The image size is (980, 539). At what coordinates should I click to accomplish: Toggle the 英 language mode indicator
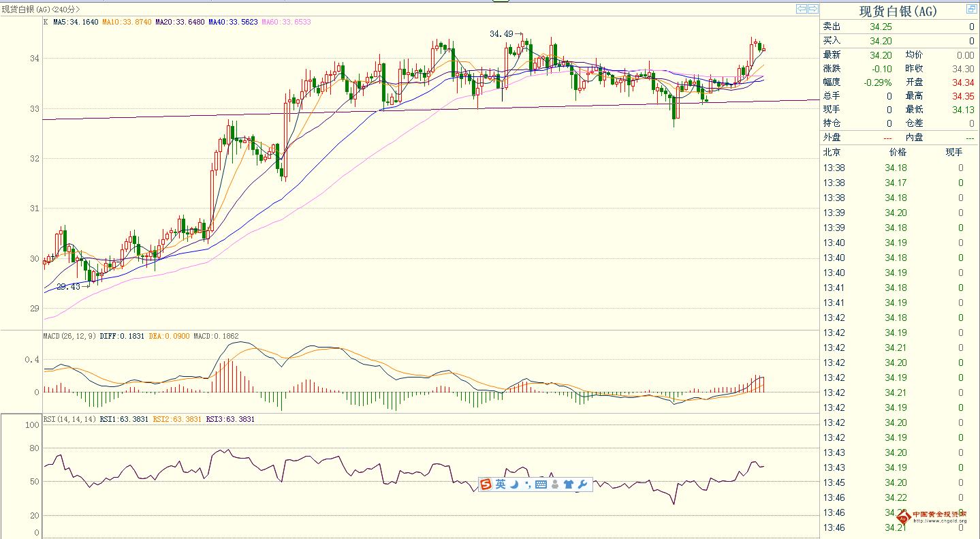501,484
